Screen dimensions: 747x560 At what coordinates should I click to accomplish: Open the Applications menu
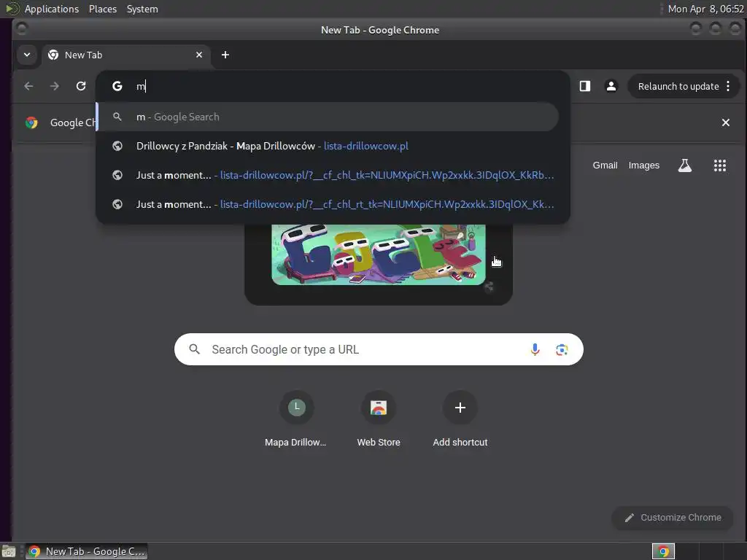pos(52,9)
